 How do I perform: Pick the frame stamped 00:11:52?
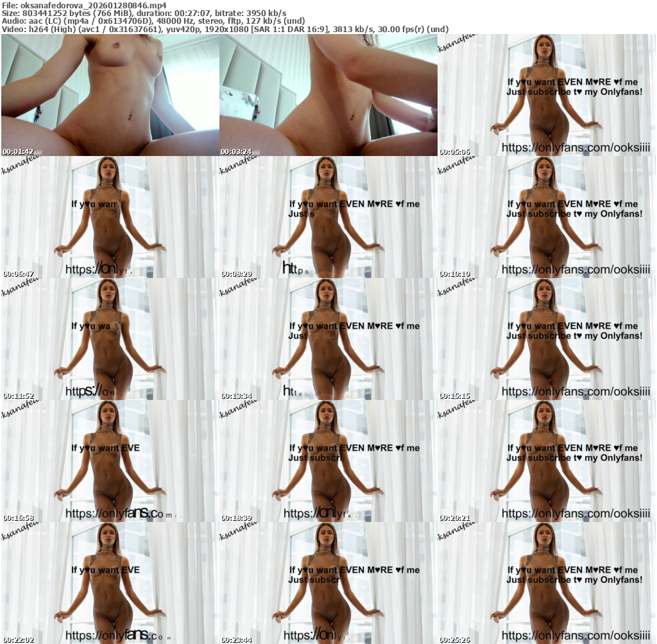110,339
